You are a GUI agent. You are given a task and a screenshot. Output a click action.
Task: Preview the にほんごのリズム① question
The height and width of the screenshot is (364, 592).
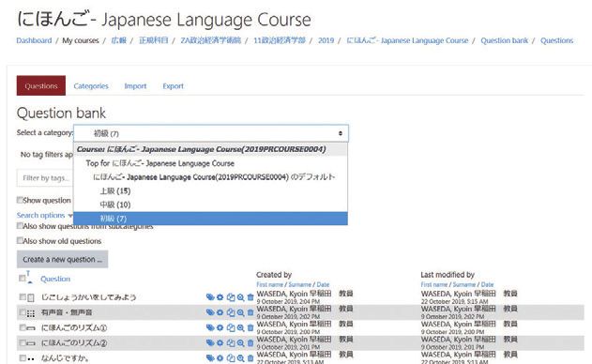240,327
